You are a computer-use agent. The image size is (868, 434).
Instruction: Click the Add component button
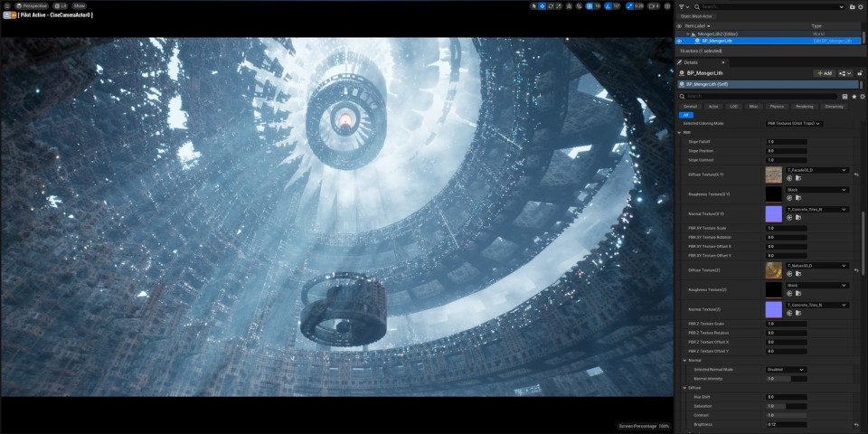pos(824,73)
